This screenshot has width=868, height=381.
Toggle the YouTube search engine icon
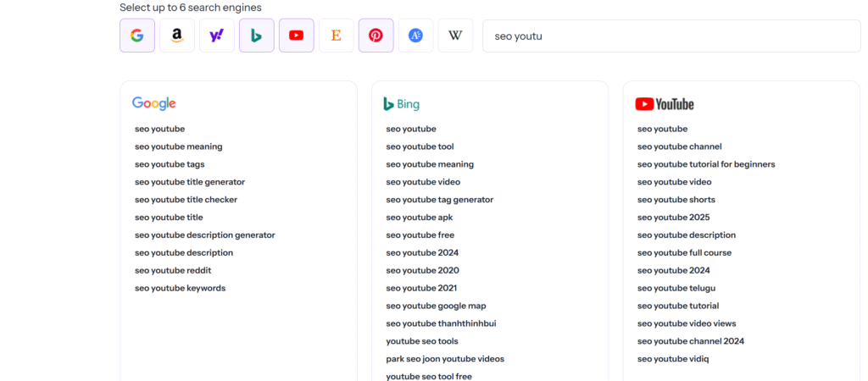pyautogui.click(x=297, y=36)
